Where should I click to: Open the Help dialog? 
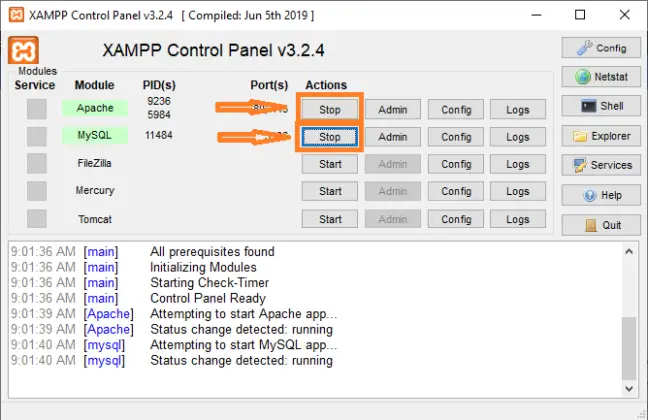(600, 195)
